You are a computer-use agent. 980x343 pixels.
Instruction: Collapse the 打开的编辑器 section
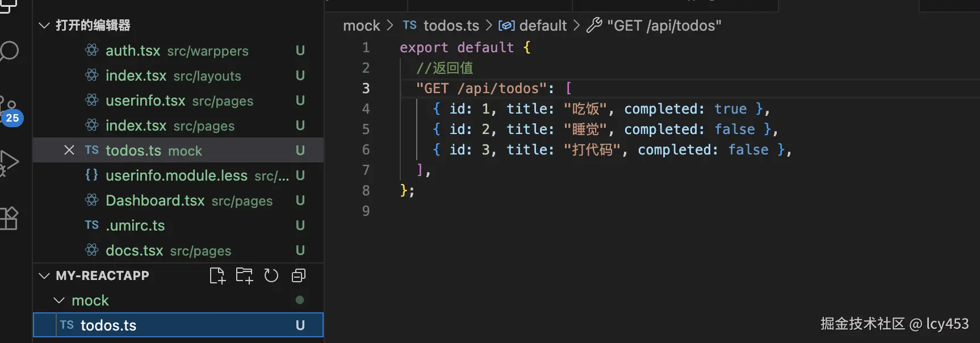point(44,25)
